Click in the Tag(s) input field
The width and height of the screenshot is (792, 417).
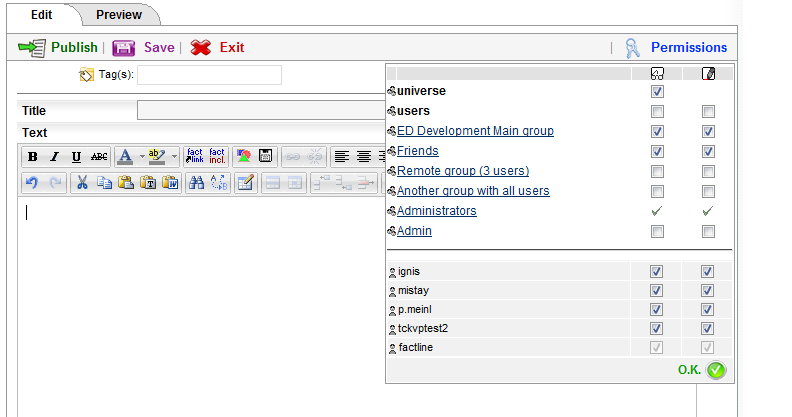click(209, 75)
